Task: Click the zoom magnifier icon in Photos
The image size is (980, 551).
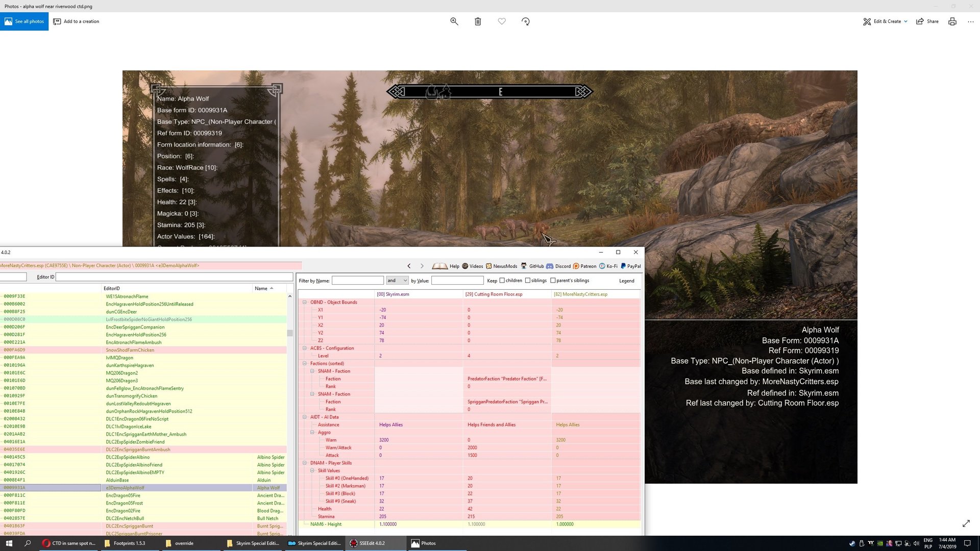Action: pos(454,21)
